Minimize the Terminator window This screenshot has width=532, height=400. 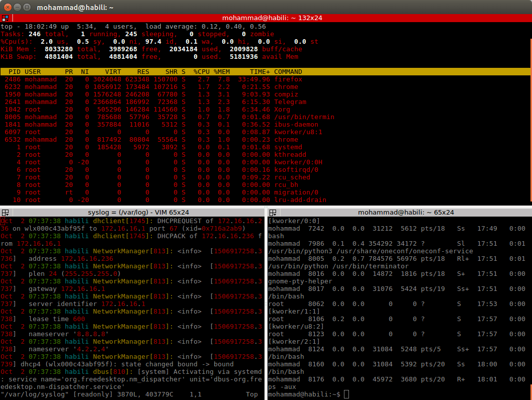tap(18, 7)
